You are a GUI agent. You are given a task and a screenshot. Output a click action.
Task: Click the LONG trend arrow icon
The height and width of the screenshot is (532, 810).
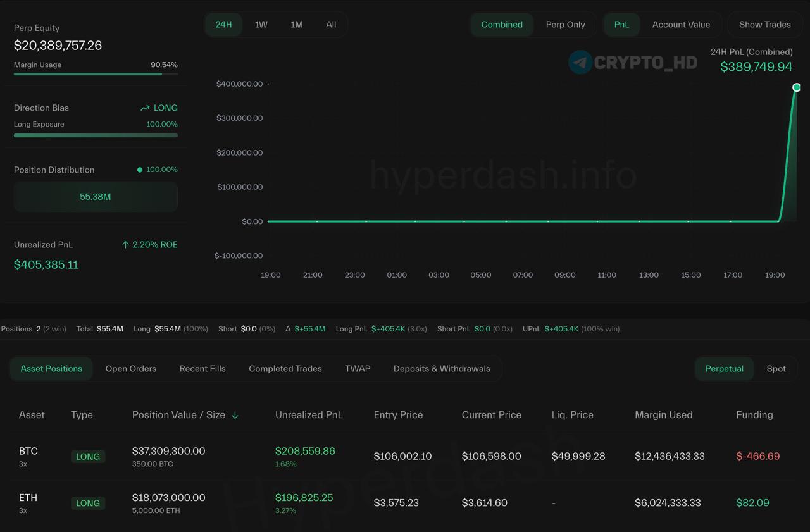(145, 108)
